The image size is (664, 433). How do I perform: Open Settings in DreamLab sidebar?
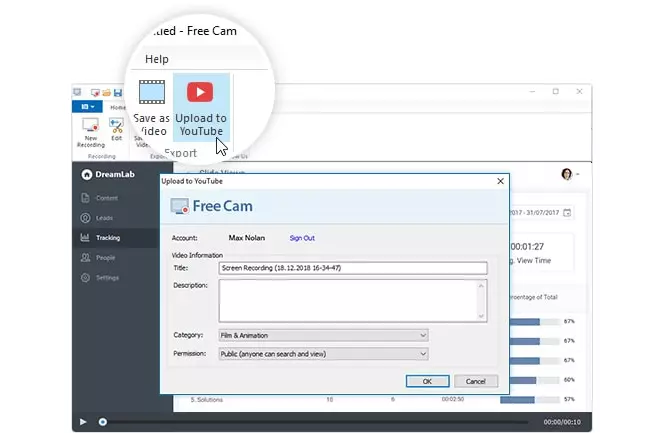107,278
